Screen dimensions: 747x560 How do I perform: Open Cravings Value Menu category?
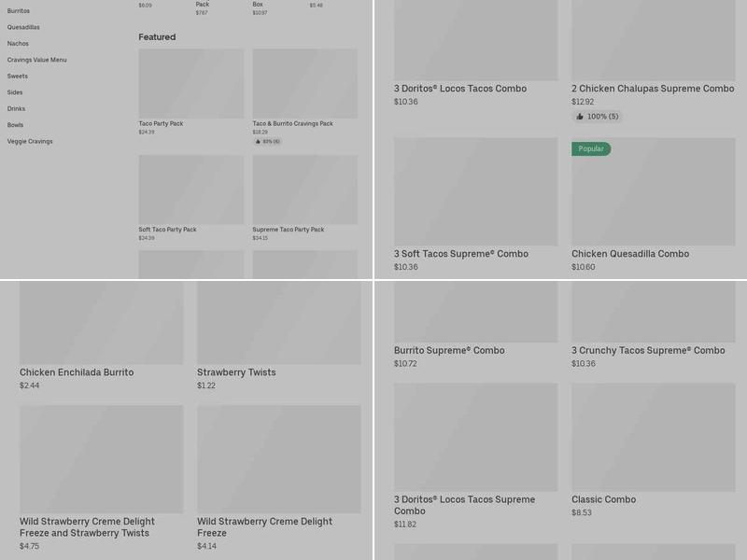[37, 60]
